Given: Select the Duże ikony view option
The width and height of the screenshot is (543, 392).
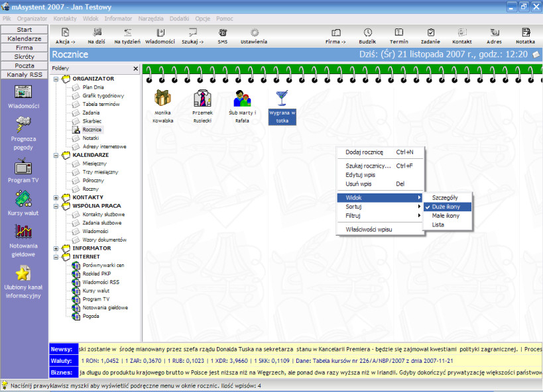Looking at the screenshot, I should click(447, 207).
